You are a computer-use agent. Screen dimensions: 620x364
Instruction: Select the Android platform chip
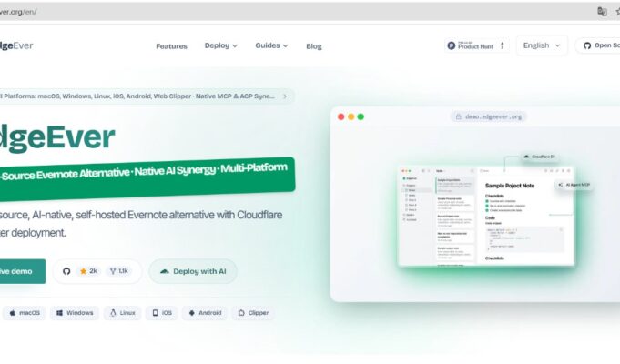tap(205, 313)
